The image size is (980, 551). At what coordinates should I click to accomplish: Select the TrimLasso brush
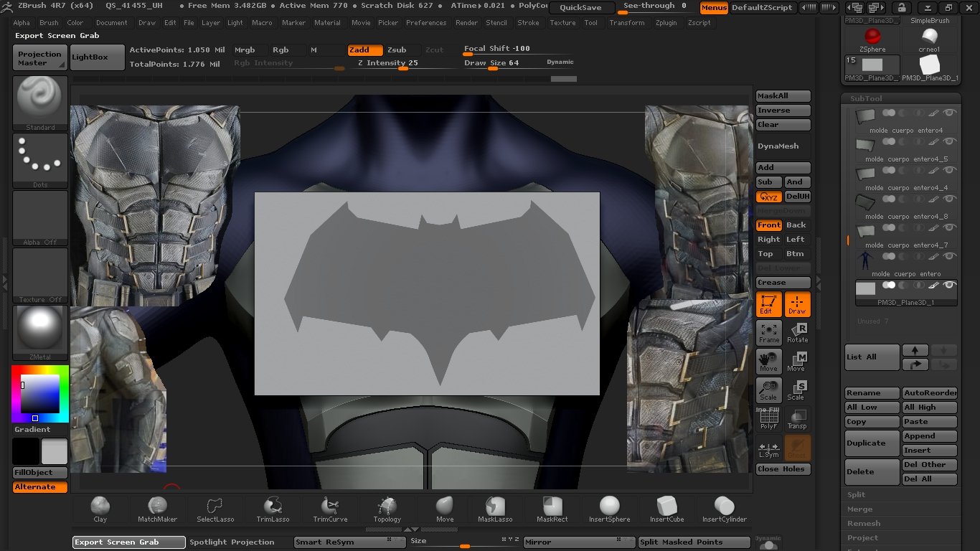273,509
